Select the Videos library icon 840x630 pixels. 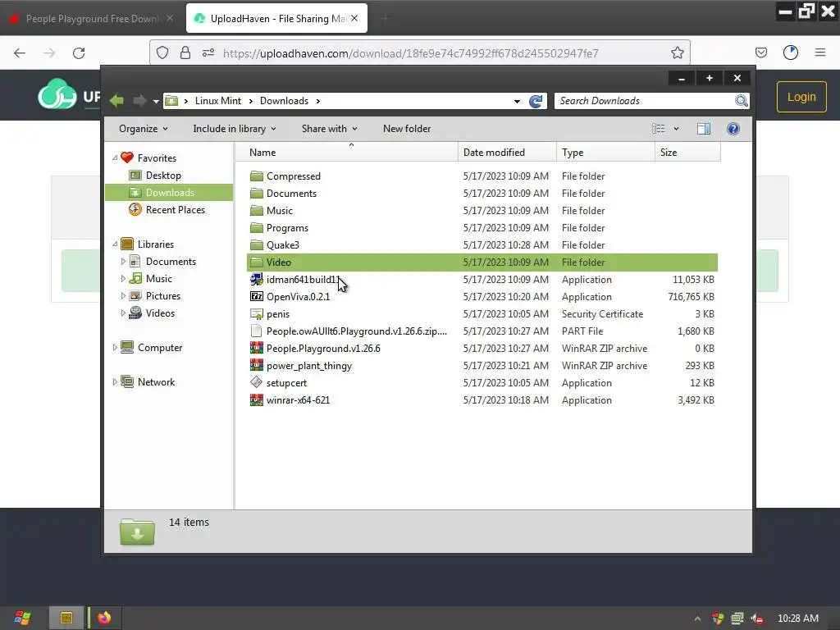[135, 313]
